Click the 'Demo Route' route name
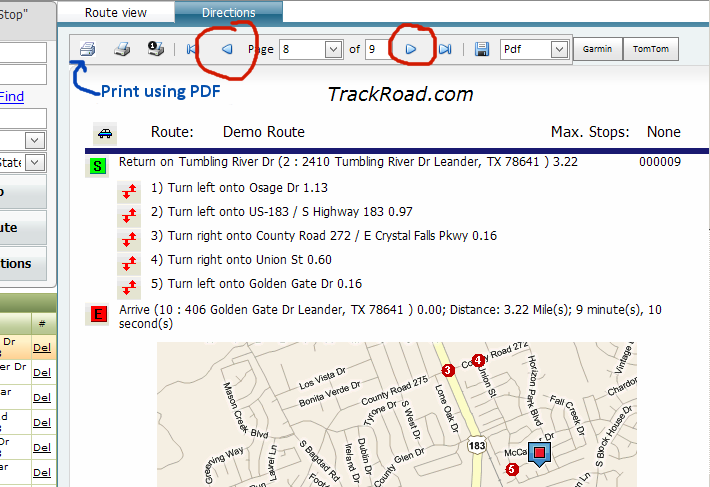 tap(264, 132)
